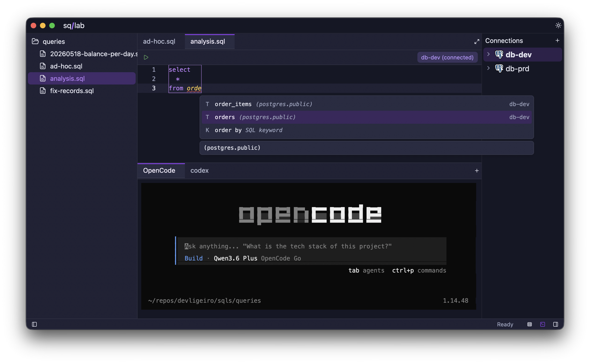Click line number 2 in editor gutter
Image resolution: width=590 pixels, height=364 pixels.
tap(154, 79)
